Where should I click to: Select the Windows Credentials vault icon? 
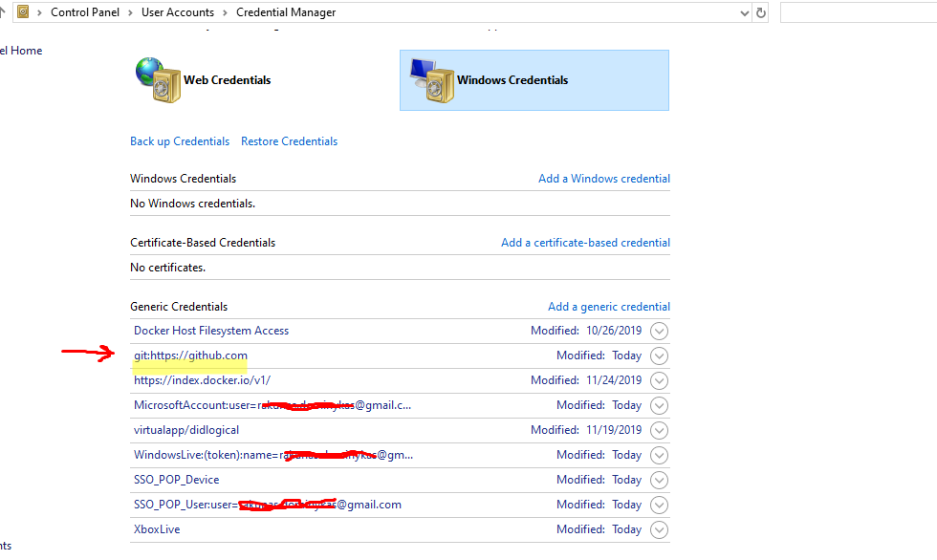(432, 80)
